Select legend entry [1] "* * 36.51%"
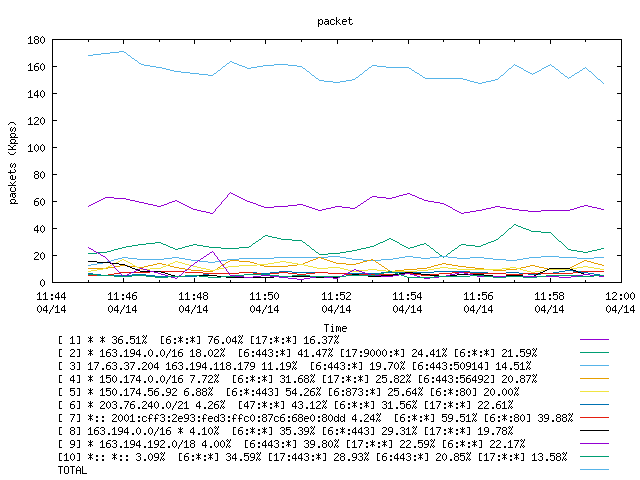This screenshot has height=480, width=640. click(x=198, y=340)
